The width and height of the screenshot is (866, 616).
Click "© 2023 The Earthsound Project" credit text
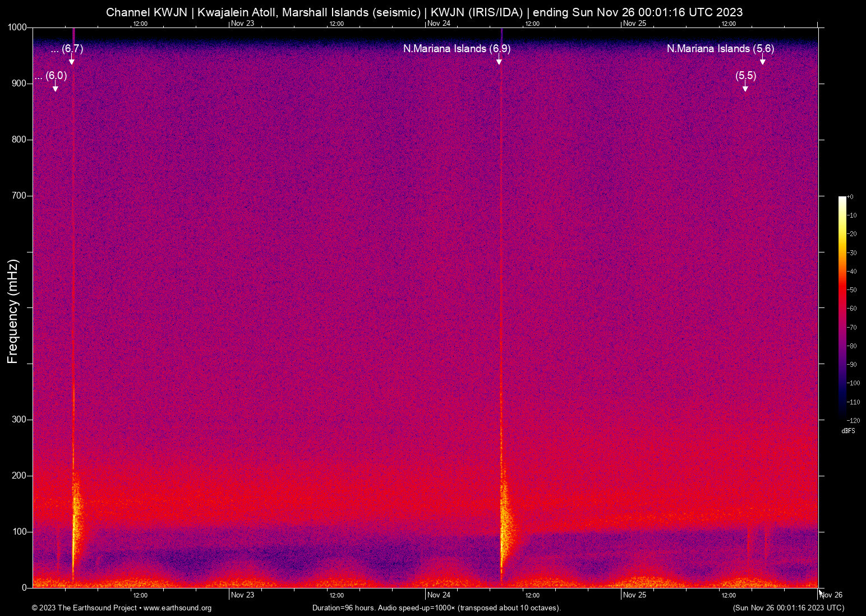coord(85,608)
